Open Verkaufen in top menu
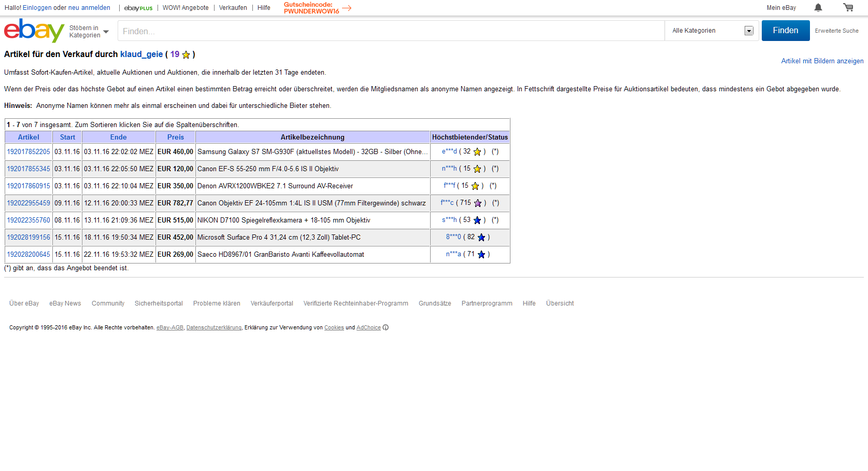Screen dimensions: 868x471 click(233, 8)
